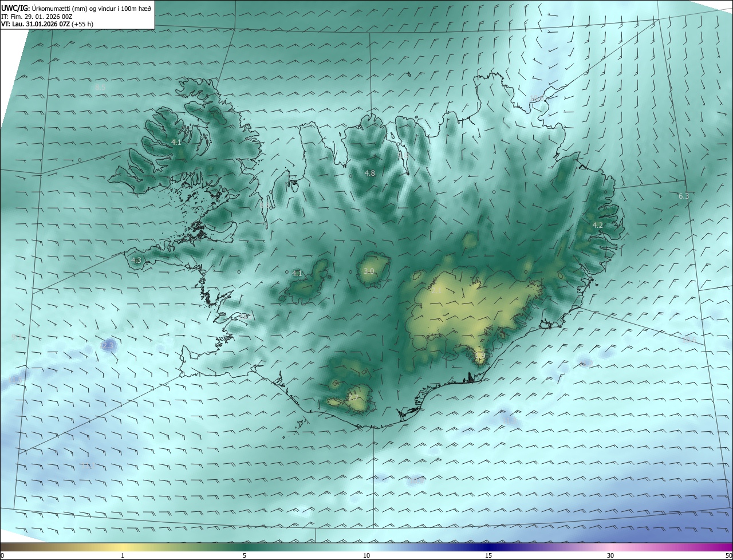Click the colorbar tick label 30
The width and height of the screenshot is (733, 560).
[610, 555]
